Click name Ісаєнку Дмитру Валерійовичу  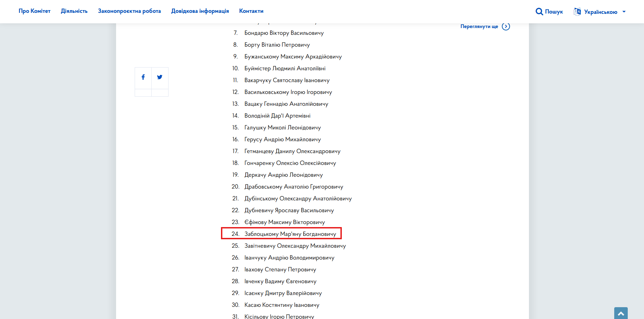(283, 293)
